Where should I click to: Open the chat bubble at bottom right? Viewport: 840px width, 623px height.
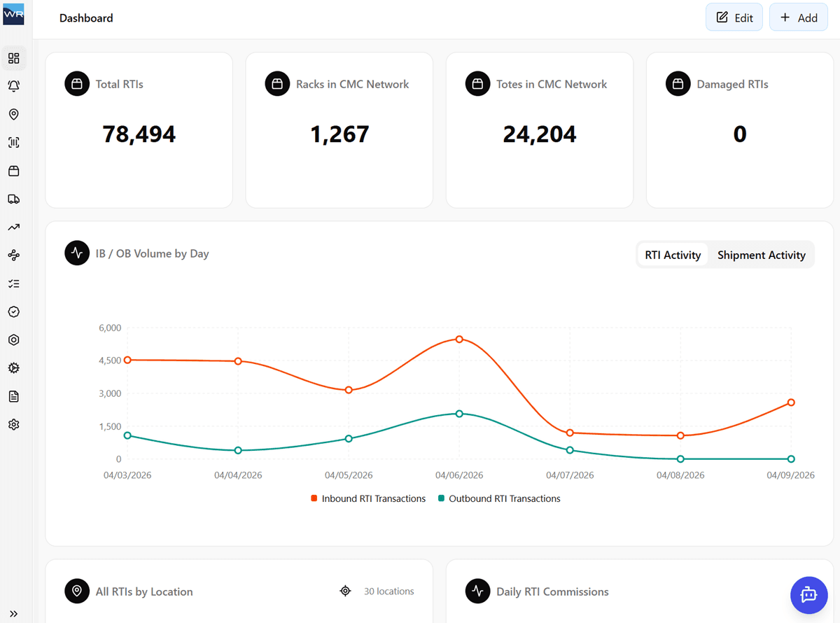[808, 595]
